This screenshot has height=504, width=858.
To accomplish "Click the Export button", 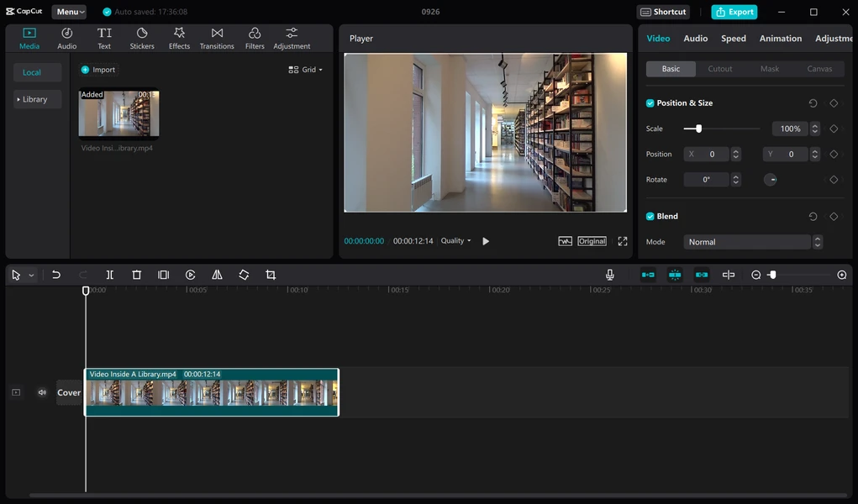I will click(734, 12).
